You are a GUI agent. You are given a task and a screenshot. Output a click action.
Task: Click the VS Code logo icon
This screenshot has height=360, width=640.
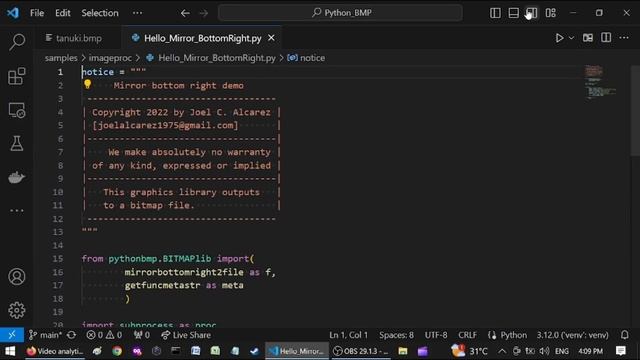(13, 13)
